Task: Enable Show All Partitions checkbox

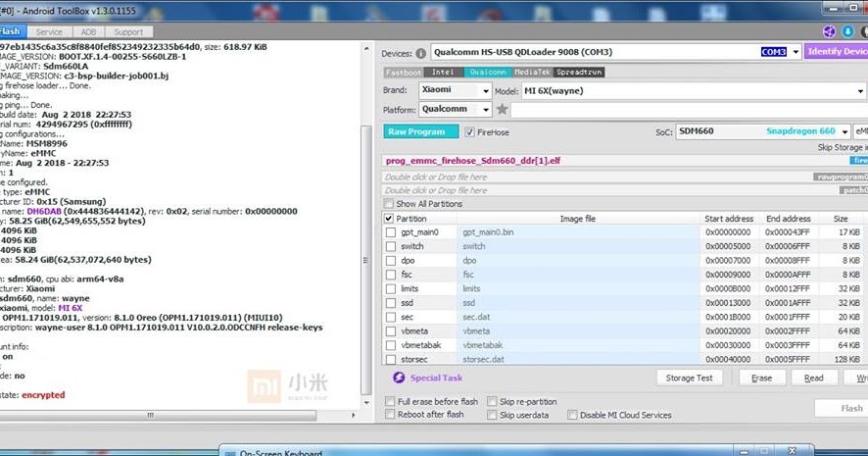Action: coord(389,204)
